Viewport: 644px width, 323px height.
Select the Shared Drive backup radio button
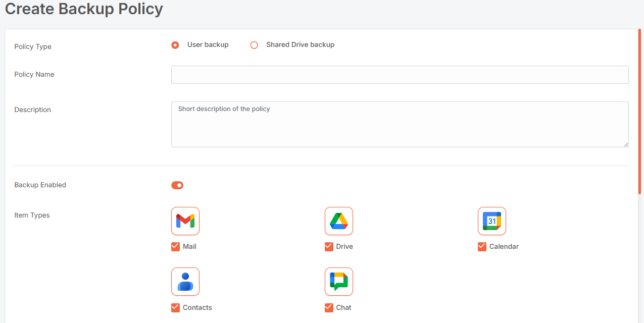pyautogui.click(x=255, y=45)
